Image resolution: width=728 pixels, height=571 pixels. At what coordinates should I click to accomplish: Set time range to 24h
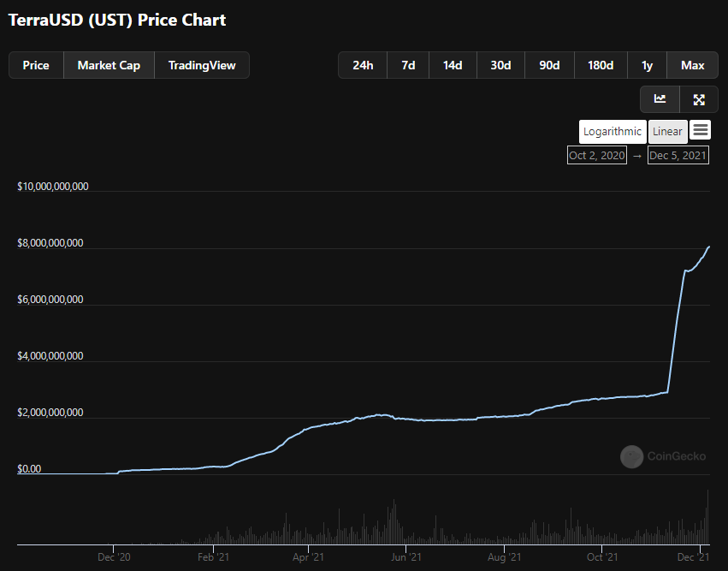[363, 65]
